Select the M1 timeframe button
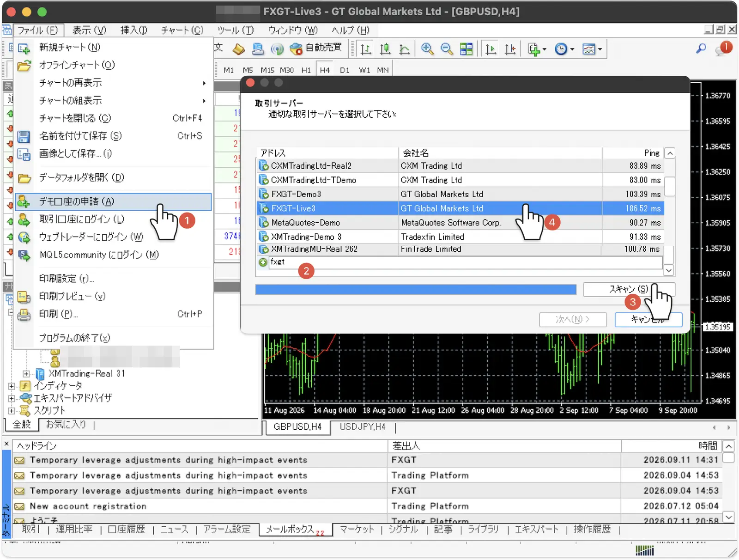 pos(228,70)
